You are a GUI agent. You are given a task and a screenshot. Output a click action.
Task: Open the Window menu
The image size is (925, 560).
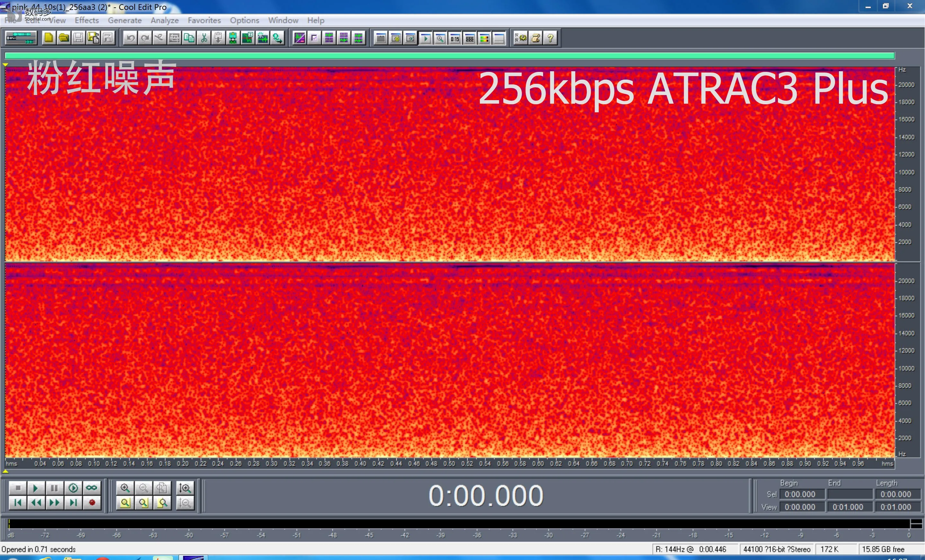pos(283,20)
